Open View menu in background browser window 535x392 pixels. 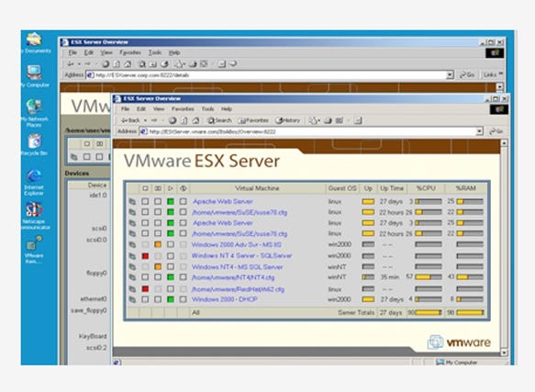(106, 52)
